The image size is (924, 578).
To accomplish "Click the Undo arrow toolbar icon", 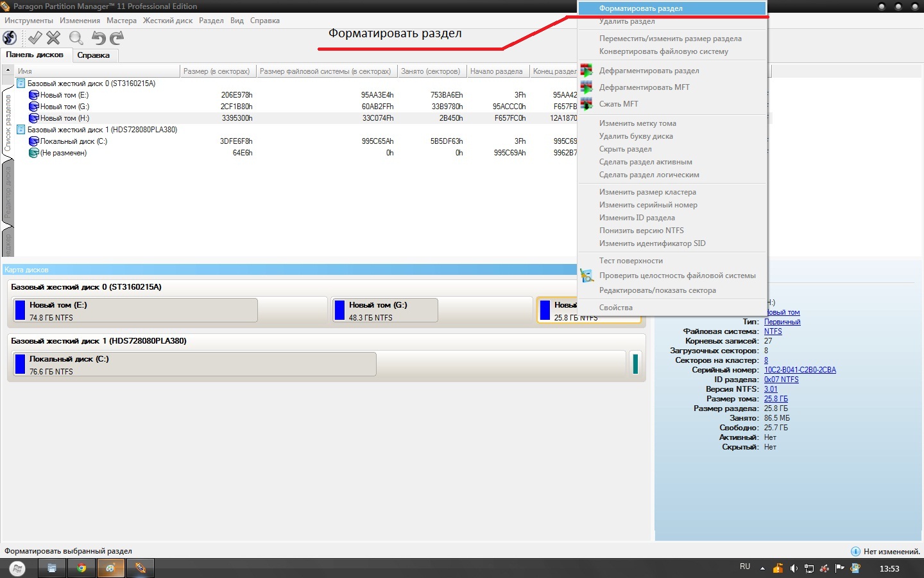I will click(x=98, y=38).
